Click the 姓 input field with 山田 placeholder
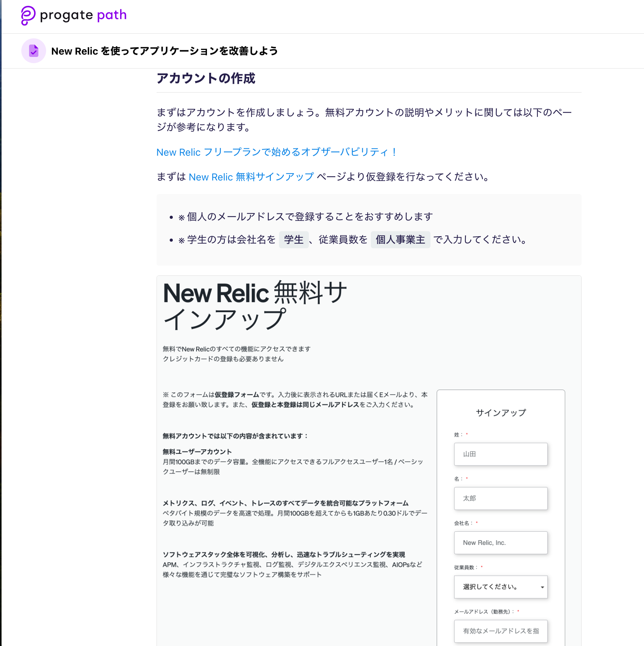Viewport: 644px width, 646px height. click(x=501, y=454)
